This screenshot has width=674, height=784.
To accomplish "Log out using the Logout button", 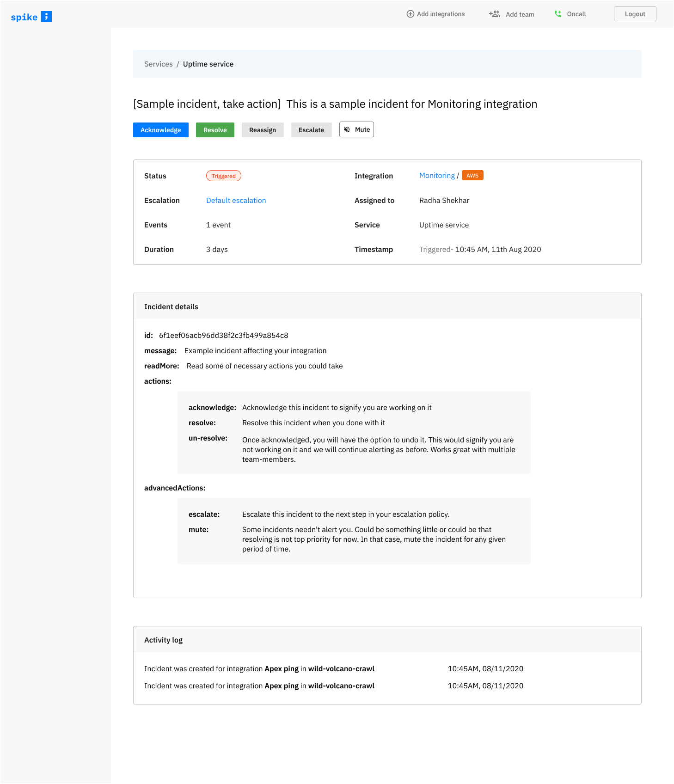I will point(635,14).
